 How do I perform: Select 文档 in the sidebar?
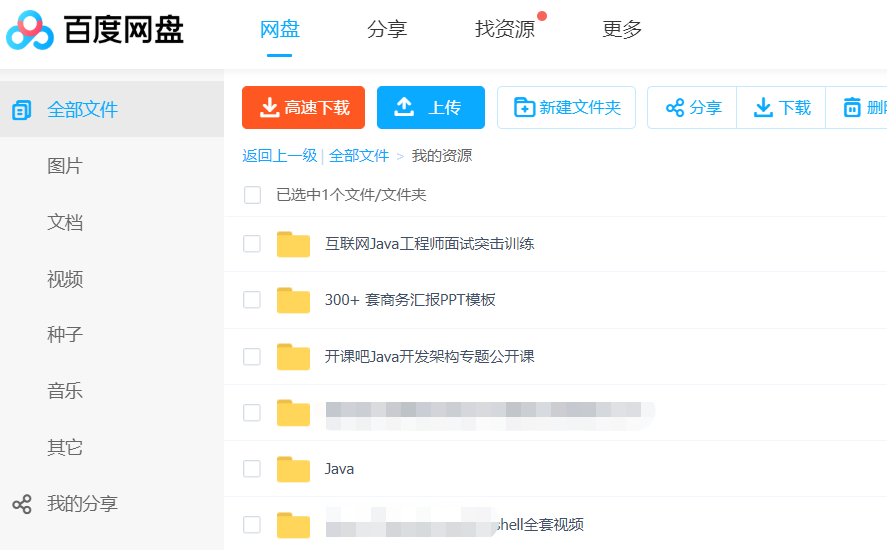65,222
